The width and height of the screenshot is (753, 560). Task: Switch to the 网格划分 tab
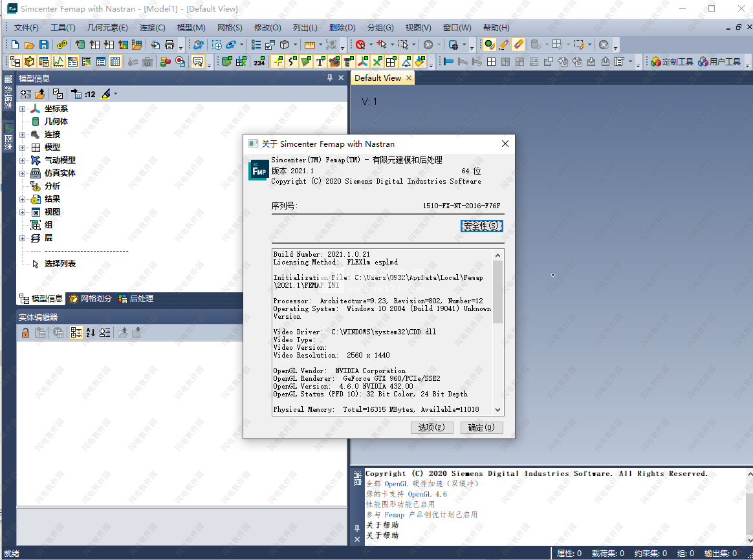click(91, 299)
